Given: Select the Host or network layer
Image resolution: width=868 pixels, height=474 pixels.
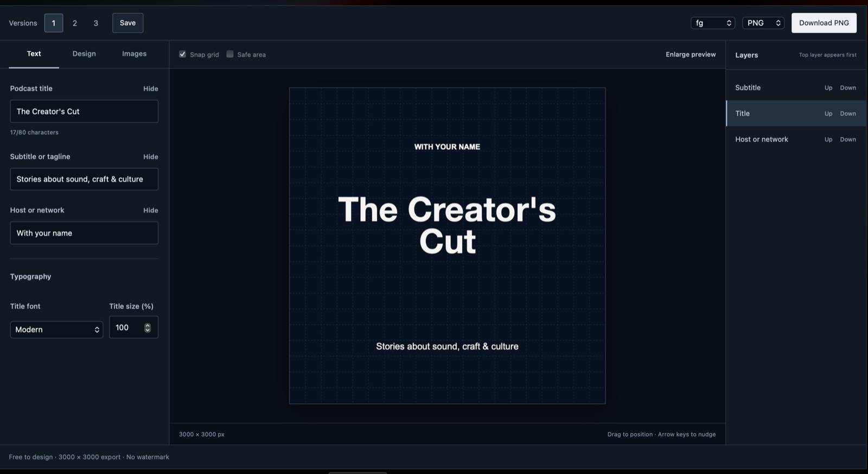Looking at the screenshot, I should coord(796,140).
